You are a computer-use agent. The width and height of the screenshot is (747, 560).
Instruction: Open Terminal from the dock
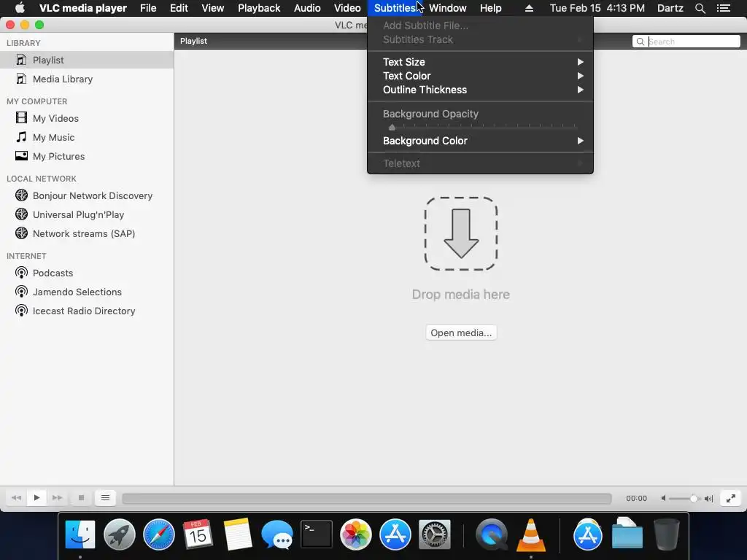pos(317,534)
